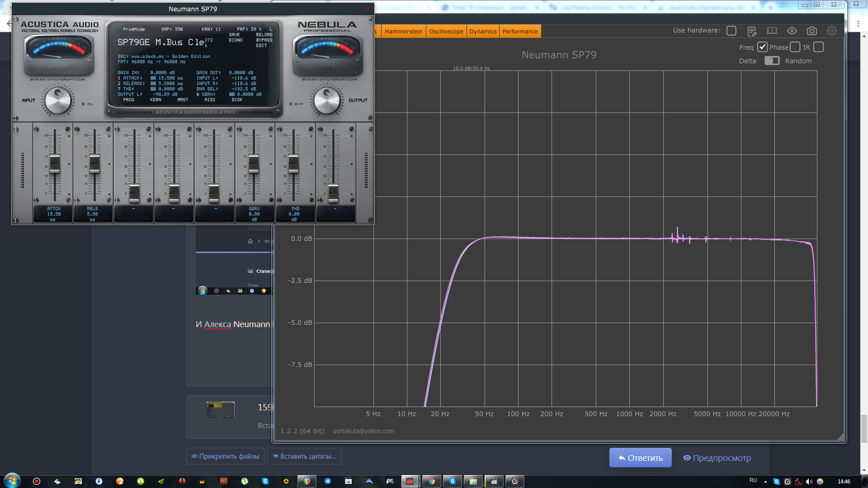Show hidden tray icons arrow
This screenshot has width=868, height=488.
point(765,482)
